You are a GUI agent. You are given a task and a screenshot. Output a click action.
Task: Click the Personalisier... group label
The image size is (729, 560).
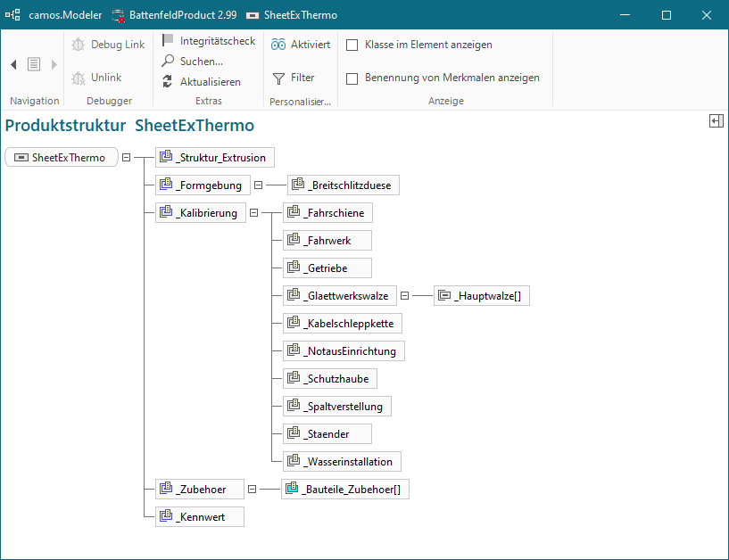tap(301, 102)
